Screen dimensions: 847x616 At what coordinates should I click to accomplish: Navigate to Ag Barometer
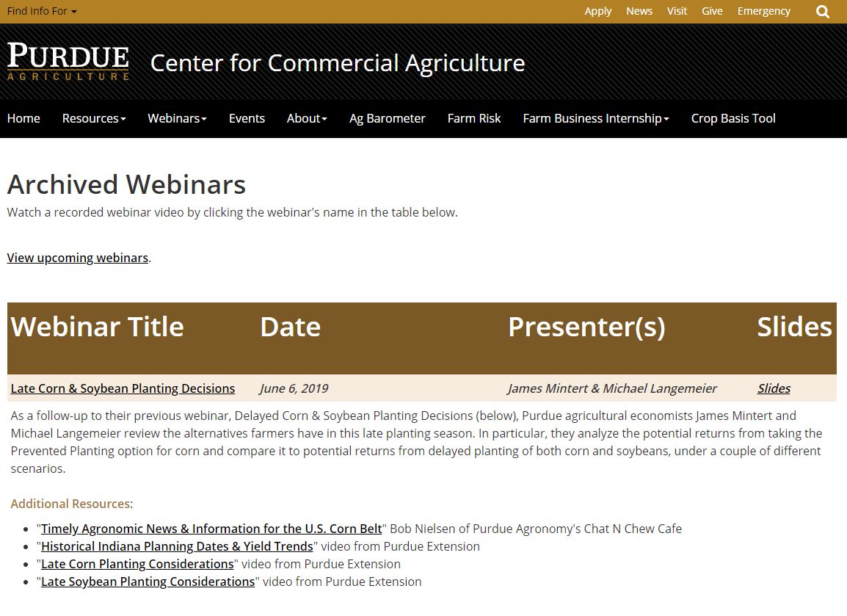pyautogui.click(x=388, y=118)
